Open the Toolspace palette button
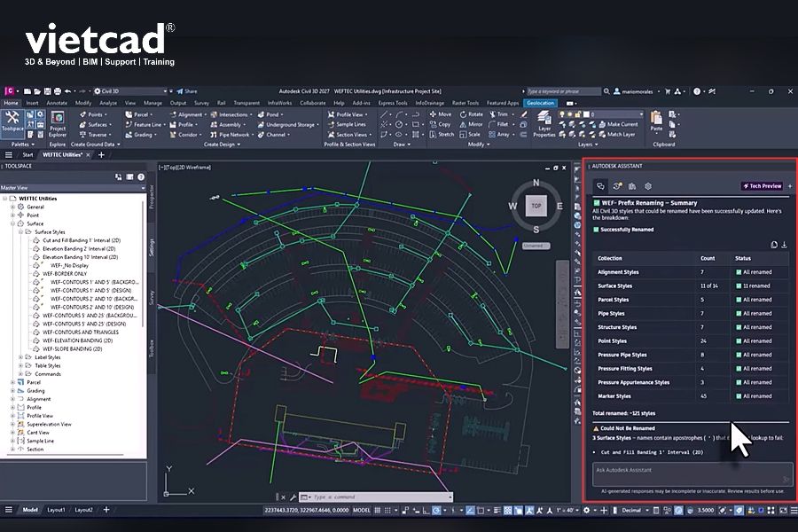Image resolution: width=798 pixels, height=532 pixels. (x=12, y=122)
